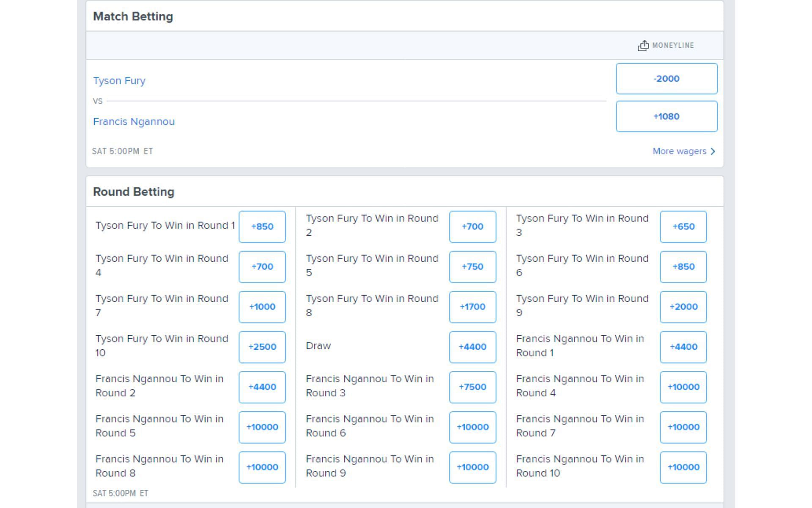Bet Francis Ngannou to win Round 5
The width and height of the screenshot is (812, 508).
pyautogui.click(x=262, y=427)
